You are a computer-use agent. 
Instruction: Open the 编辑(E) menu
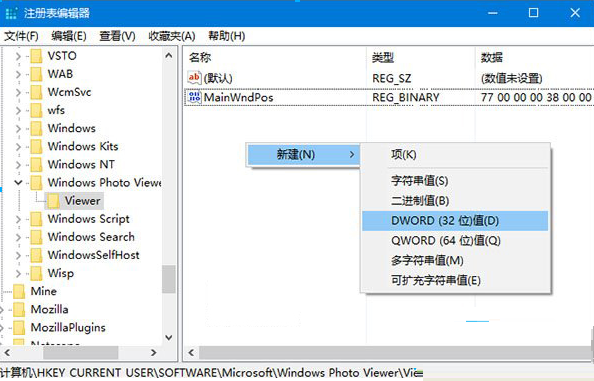pos(69,36)
